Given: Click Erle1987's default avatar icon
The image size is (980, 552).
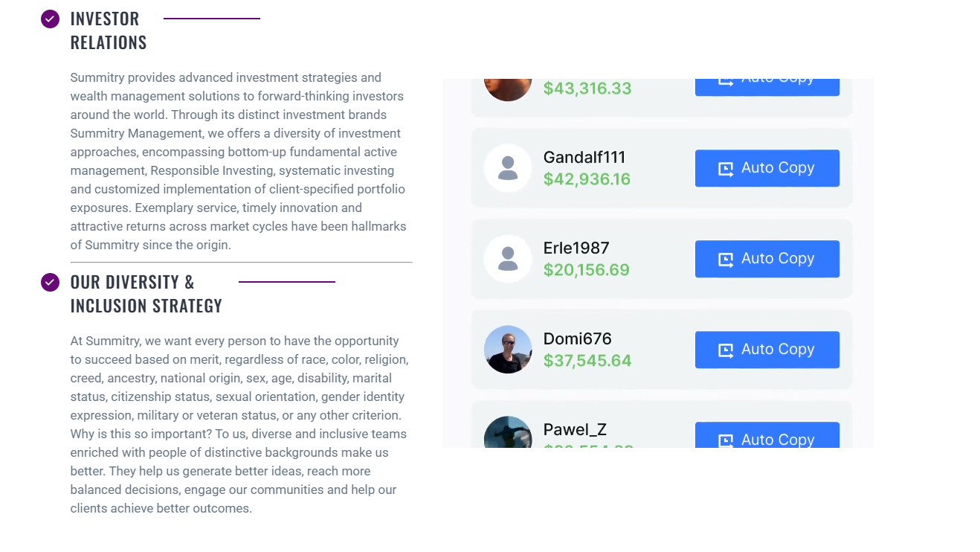Looking at the screenshot, I should pos(508,259).
